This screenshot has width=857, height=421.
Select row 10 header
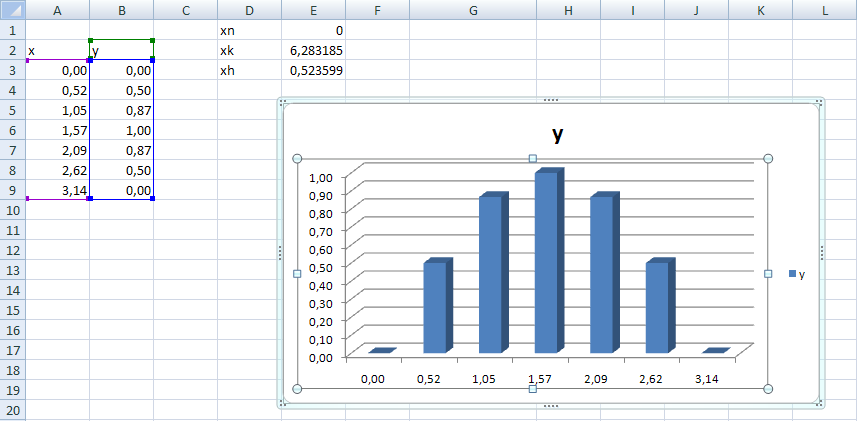(13, 210)
